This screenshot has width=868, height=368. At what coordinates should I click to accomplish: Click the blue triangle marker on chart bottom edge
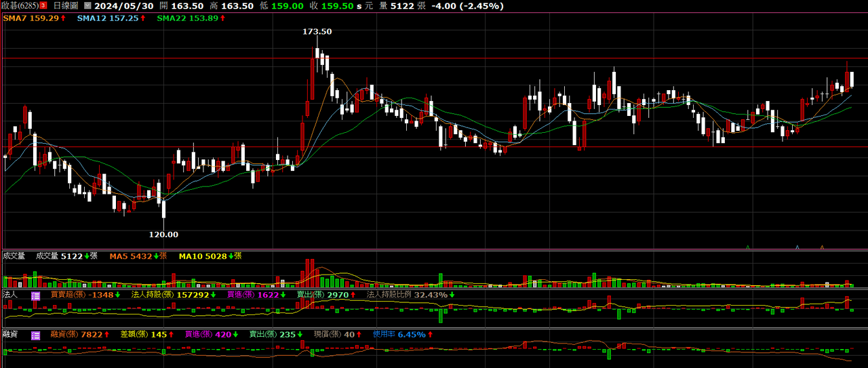point(797,247)
